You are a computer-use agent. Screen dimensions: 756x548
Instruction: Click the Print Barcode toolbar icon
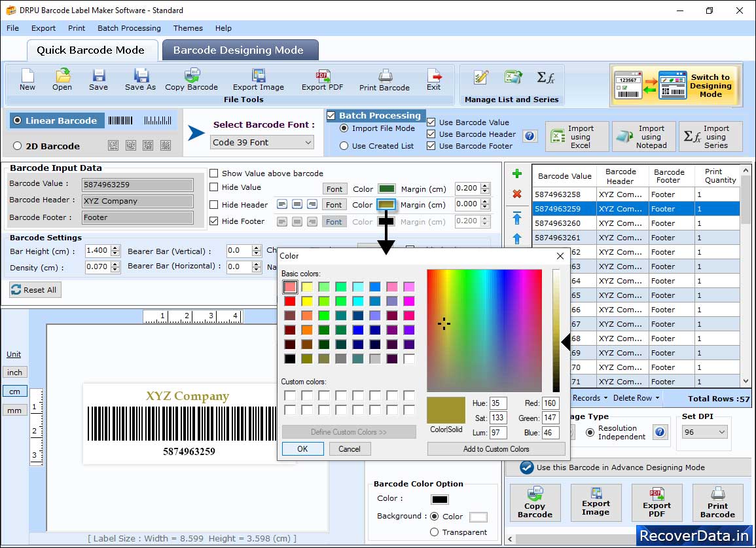[384, 80]
